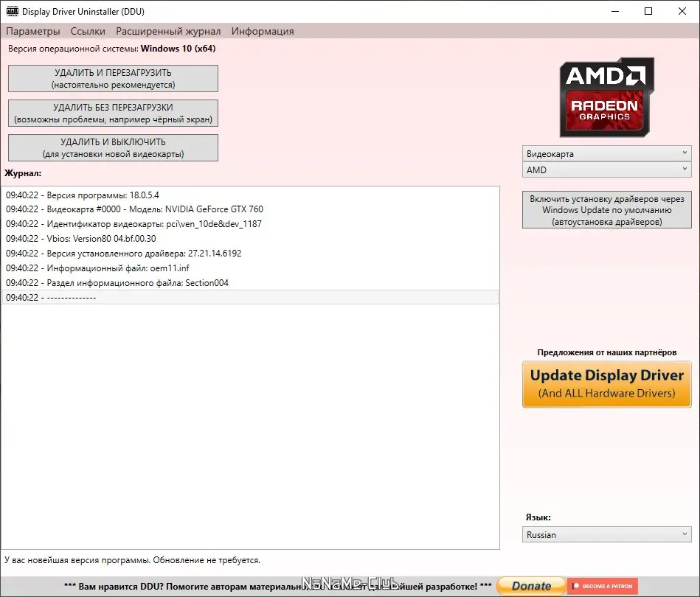Click the Become a Patron button
700x597 pixels.
(x=603, y=586)
